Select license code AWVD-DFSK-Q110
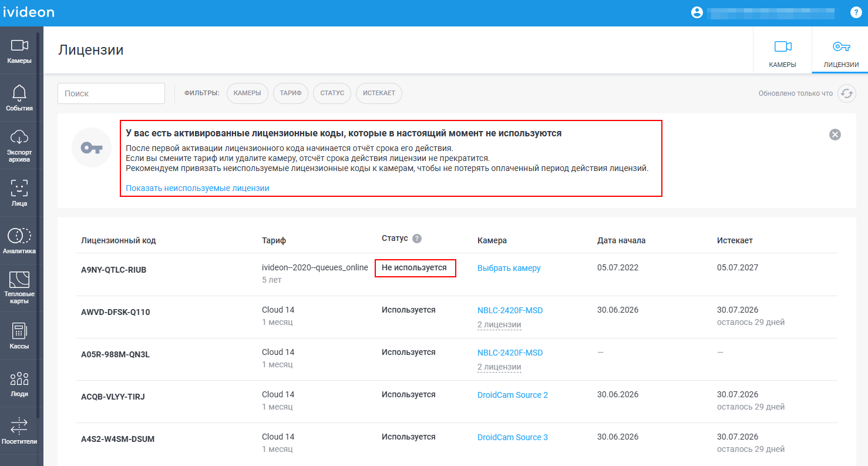This screenshot has width=868, height=466. coord(116,313)
